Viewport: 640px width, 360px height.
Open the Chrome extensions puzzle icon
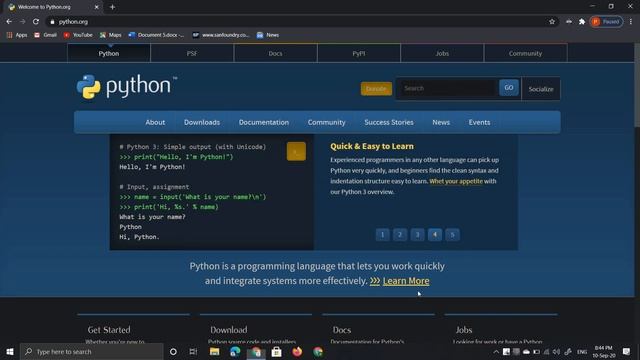click(582, 22)
